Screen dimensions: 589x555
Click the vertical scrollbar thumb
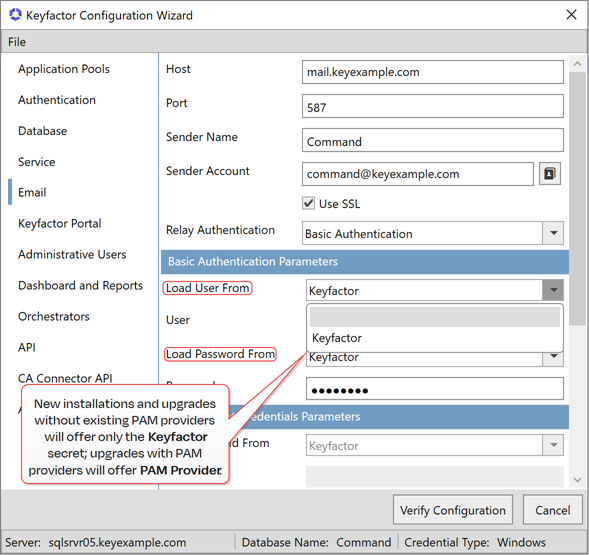point(577,198)
